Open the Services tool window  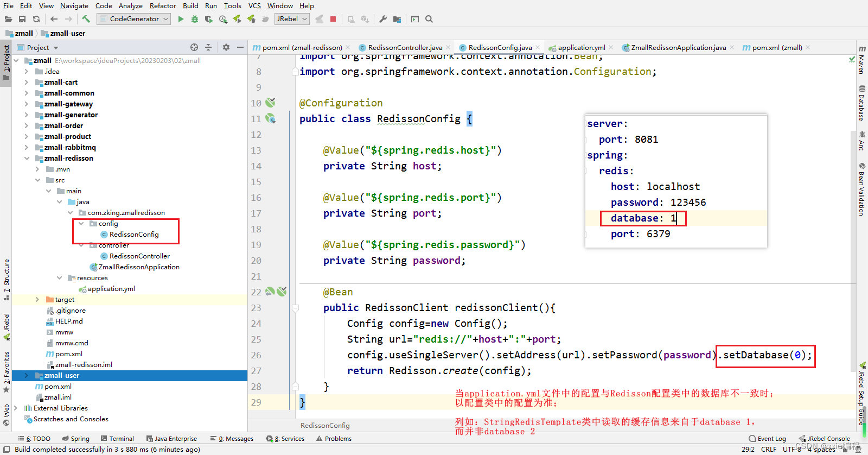click(x=285, y=439)
